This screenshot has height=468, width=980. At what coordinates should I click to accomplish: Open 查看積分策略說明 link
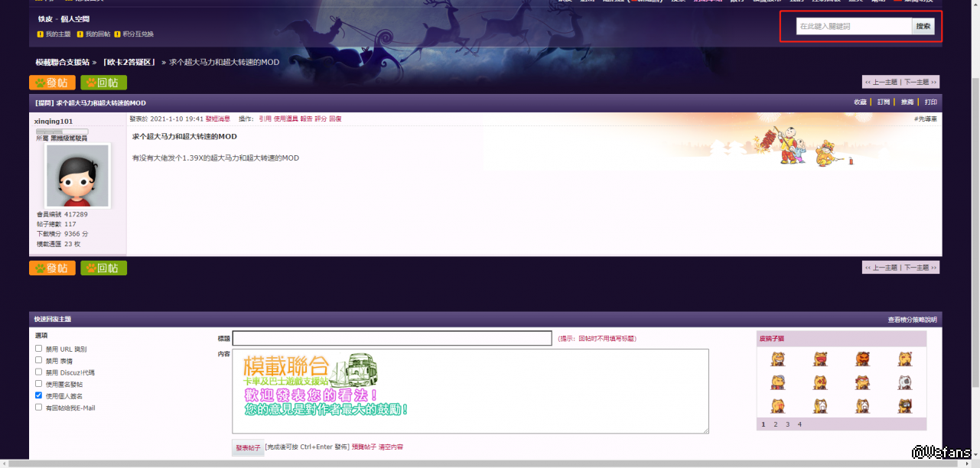coord(912,319)
